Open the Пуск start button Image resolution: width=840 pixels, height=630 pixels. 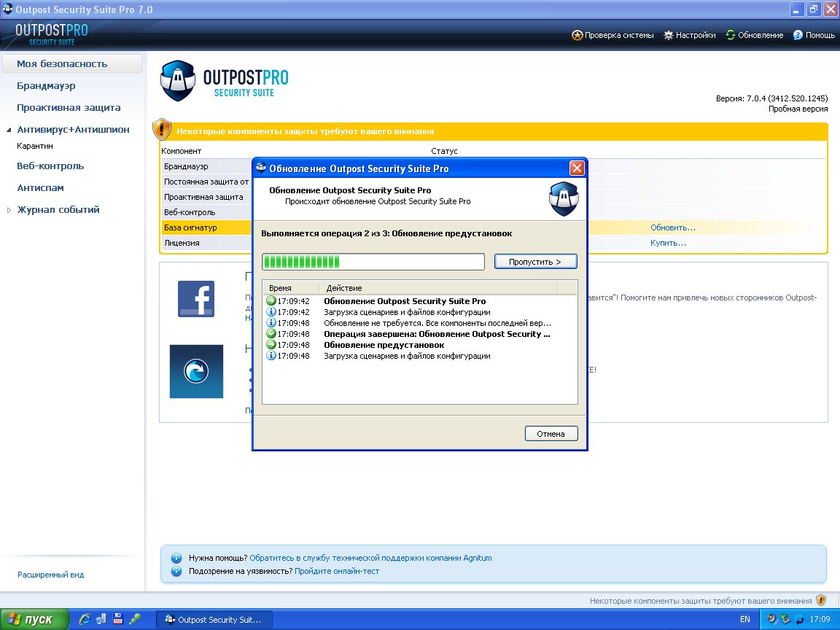[x=34, y=619]
